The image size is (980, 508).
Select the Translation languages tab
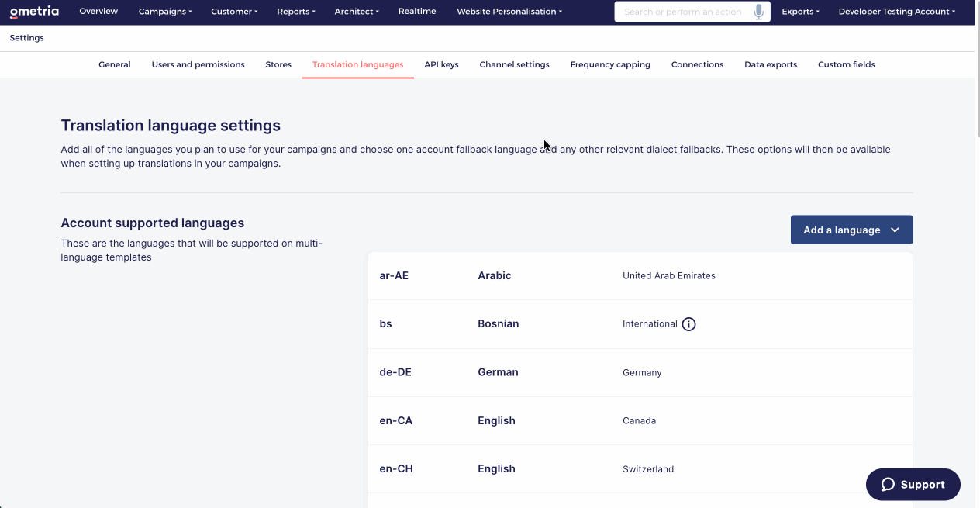coord(357,65)
